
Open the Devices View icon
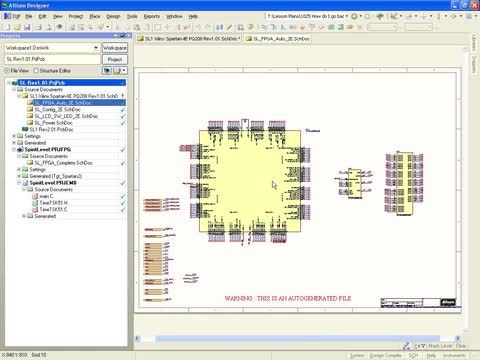pyautogui.click(x=60, y=27)
